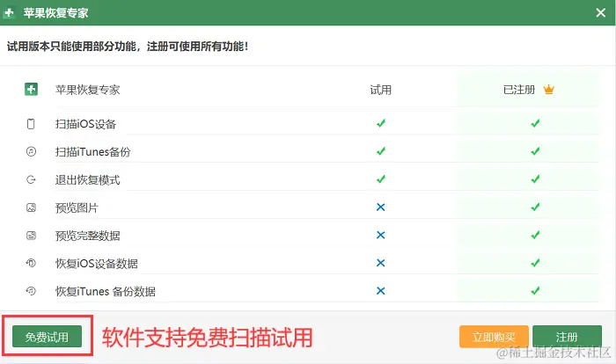The width and height of the screenshot is (616, 364).
Task: Click the 预览图片 feature label
Action: click(x=77, y=207)
